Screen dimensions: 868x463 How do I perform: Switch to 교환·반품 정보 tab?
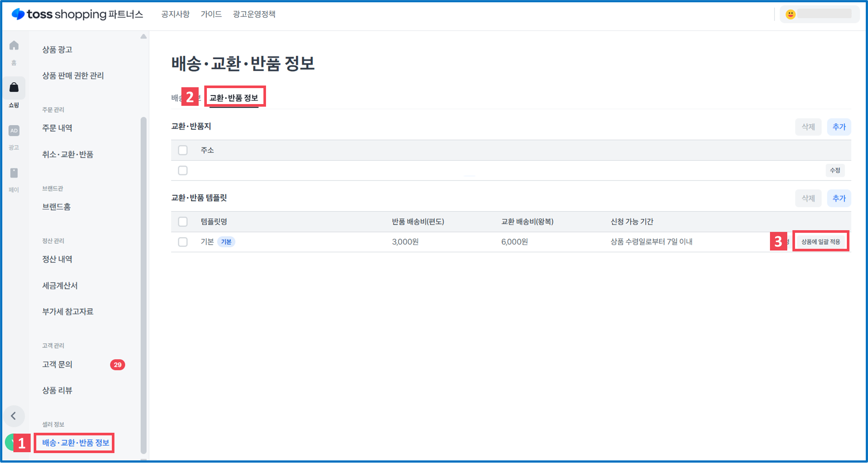pos(234,98)
